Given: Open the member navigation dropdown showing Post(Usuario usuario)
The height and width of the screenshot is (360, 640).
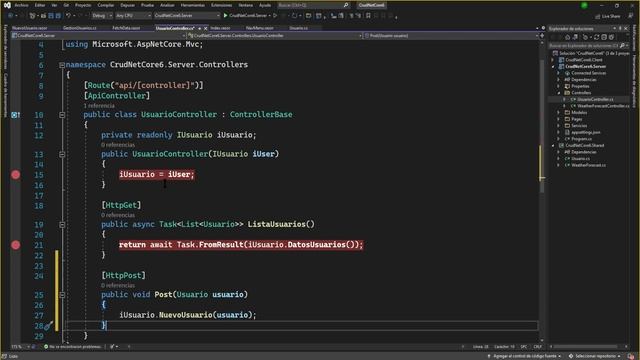Looking at the screenshot, I should point(451,36).
